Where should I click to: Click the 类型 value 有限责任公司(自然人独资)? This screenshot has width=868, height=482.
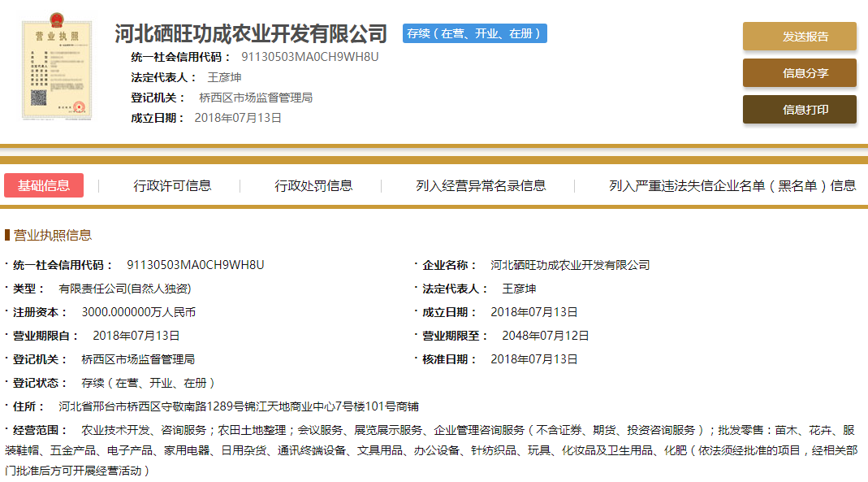pos(125,289)
